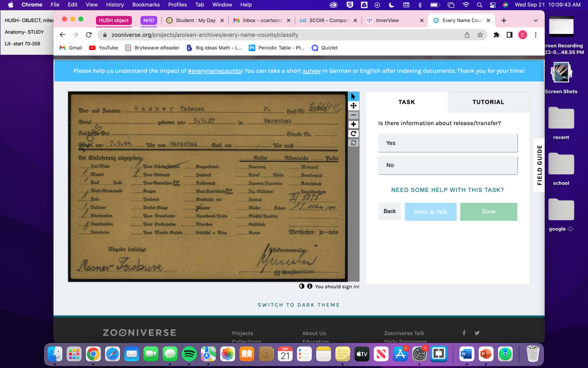Click the Done & Talk button

[x=430, y=212]
